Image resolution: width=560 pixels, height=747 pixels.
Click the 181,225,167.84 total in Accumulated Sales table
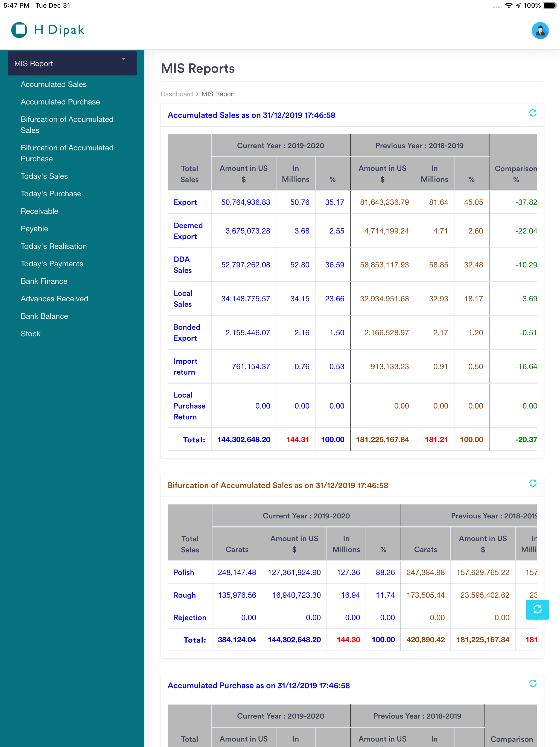click(x=382, y=439)
